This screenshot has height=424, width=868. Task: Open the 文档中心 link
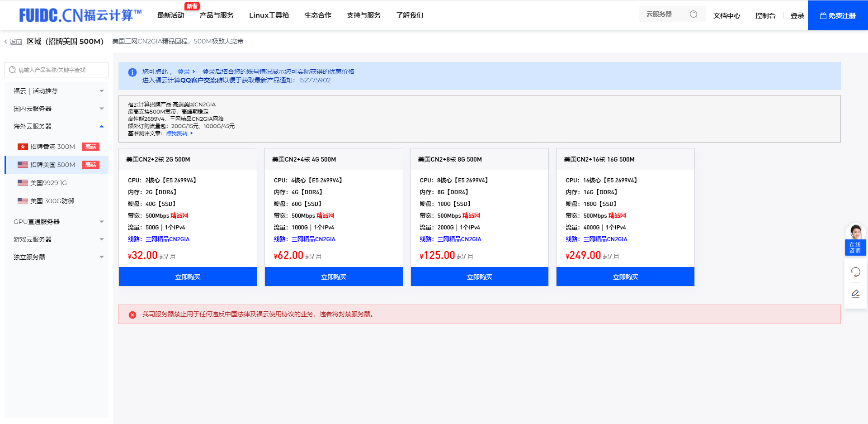(x=727, y=15)
